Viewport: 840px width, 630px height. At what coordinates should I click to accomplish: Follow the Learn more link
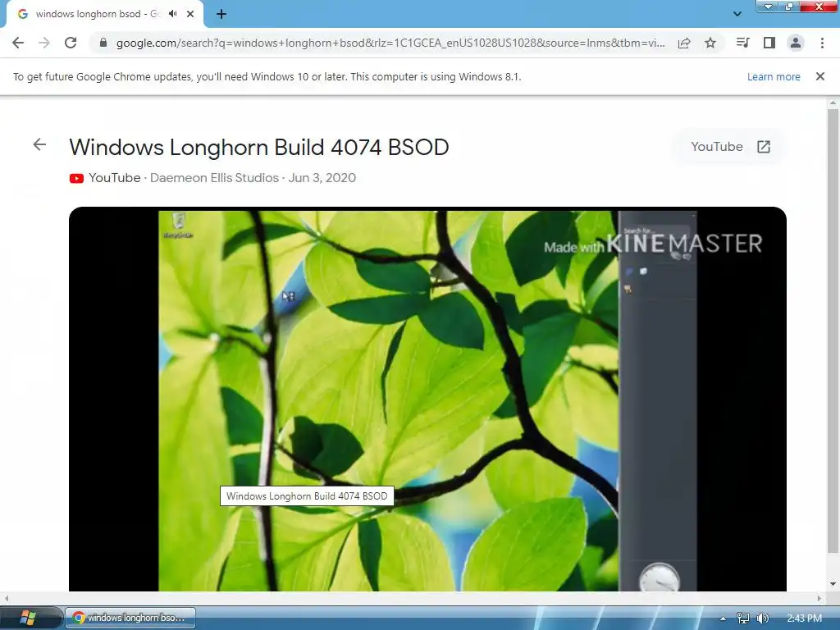tap(774, 76)
